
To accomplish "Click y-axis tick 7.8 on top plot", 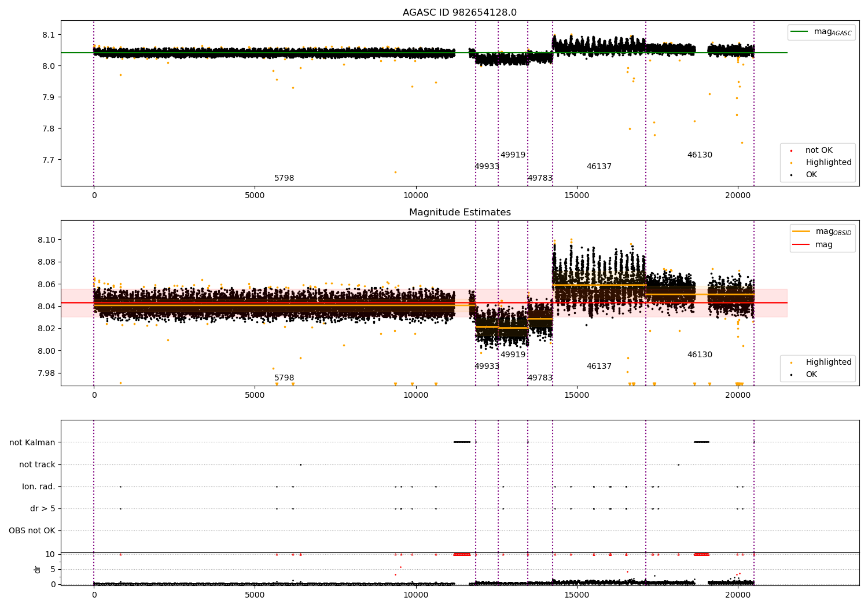I will (49, 129).
